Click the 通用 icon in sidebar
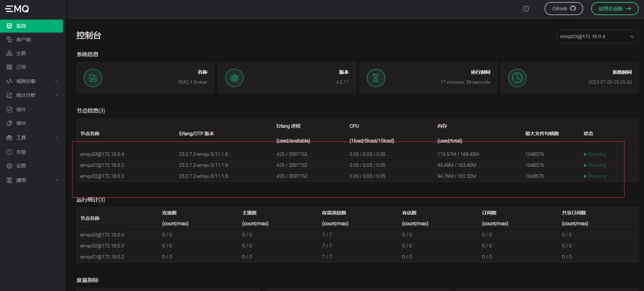This screenshot has height=291, width=644. point(9,180)
